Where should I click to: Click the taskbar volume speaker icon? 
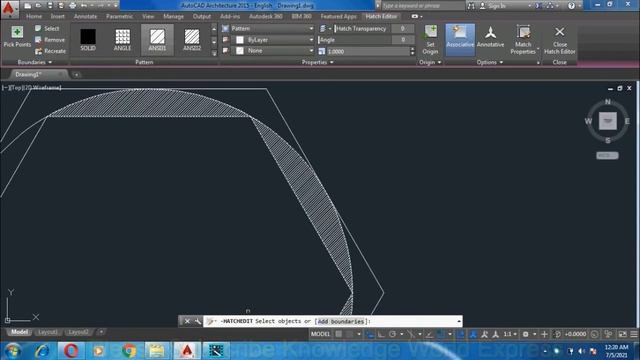coord(581,351)
